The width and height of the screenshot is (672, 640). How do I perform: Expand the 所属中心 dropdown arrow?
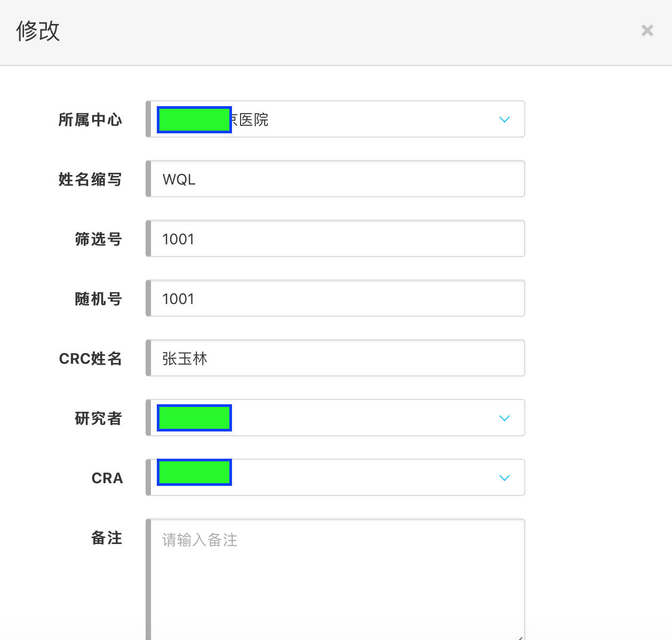pos(504,119)
